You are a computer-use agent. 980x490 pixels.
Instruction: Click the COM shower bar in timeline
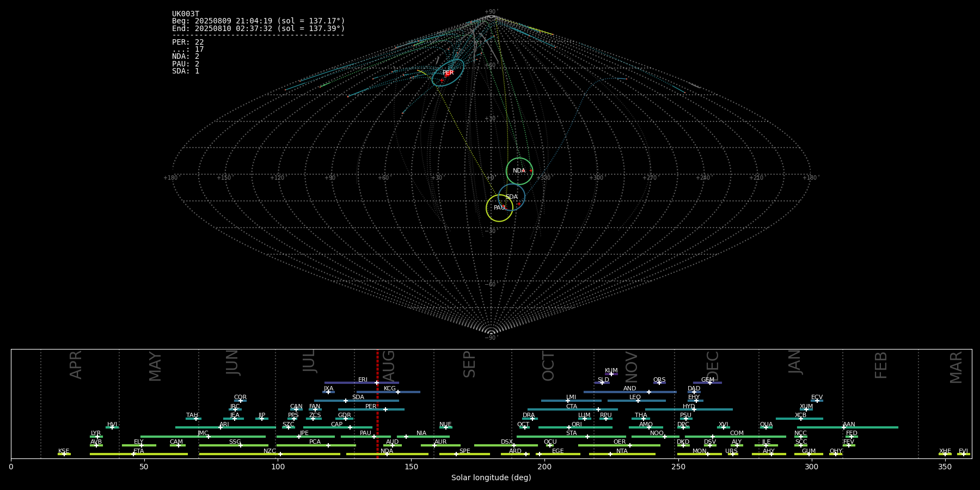tap(736, 436)
